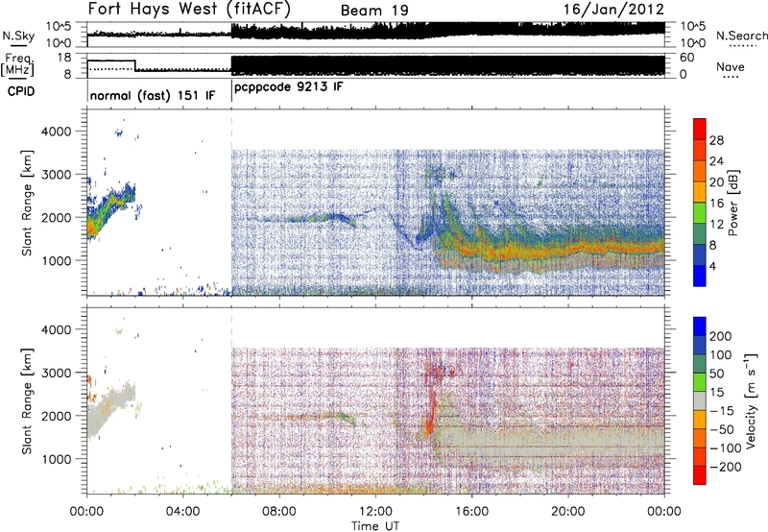Click the 'CPID' label
Screen dimensions: 768x532
pos(21,91)
